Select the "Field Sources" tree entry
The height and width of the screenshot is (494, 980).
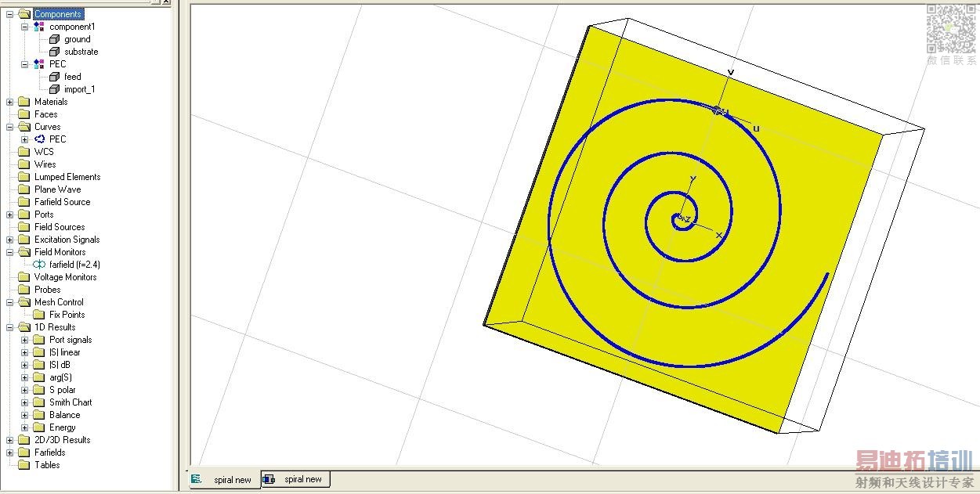pyautogui.click(x=60, y=227)
